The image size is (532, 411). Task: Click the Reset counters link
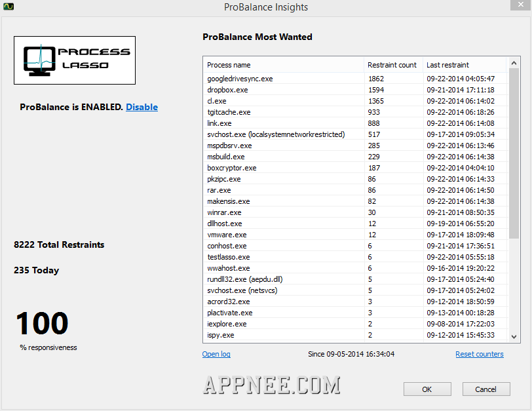(480, 354)
